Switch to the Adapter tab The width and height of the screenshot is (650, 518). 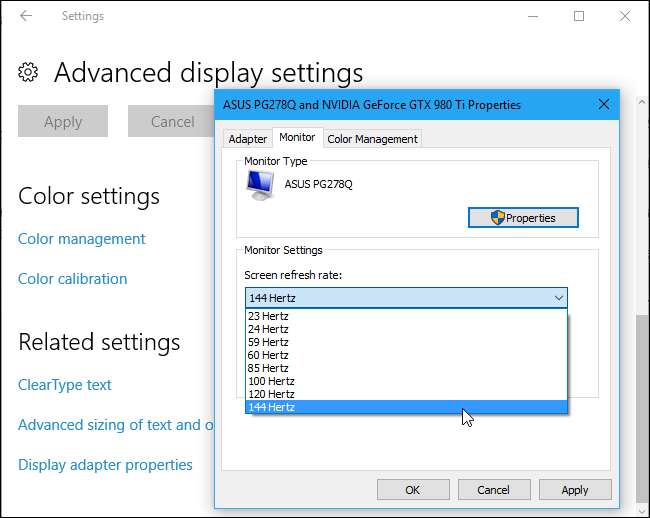click(247, 139)
